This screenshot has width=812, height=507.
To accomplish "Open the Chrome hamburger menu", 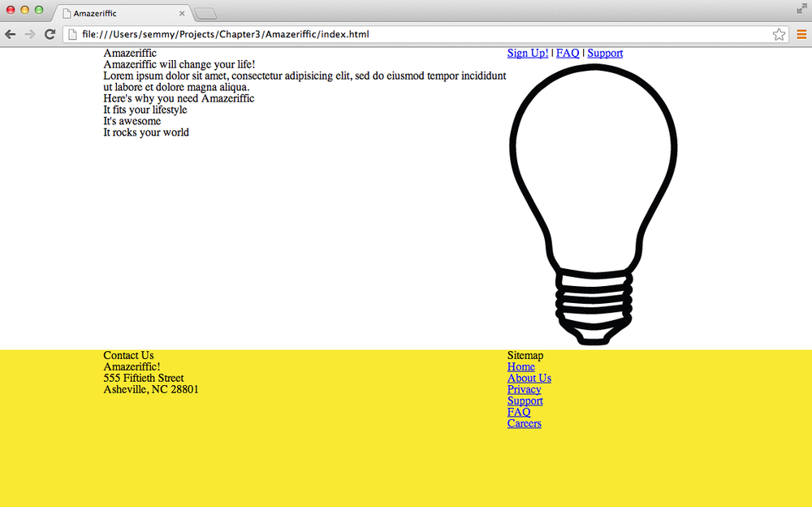I will pos(801,34).
